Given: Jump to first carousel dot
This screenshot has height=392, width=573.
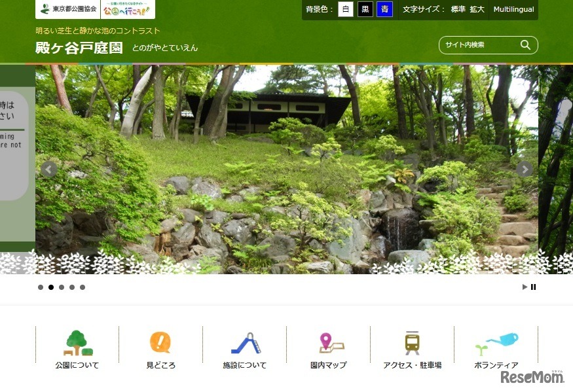Looking at the screenshot, I should tap(41, 287).
